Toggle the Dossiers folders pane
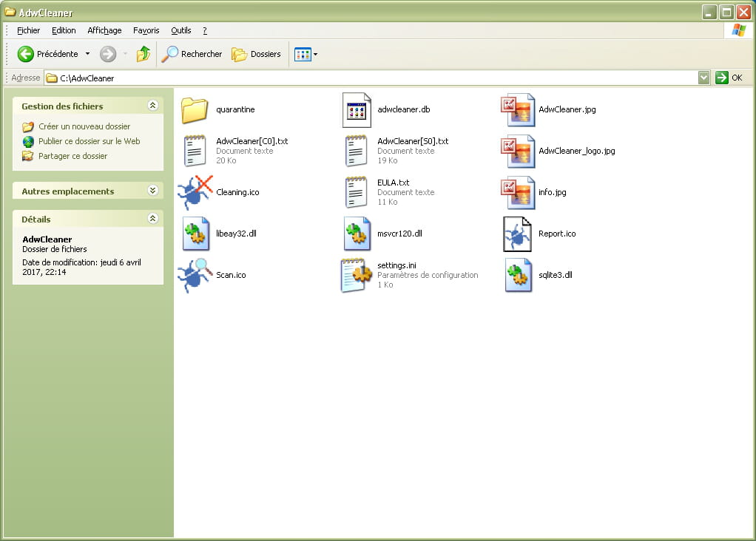 point(257,54)
